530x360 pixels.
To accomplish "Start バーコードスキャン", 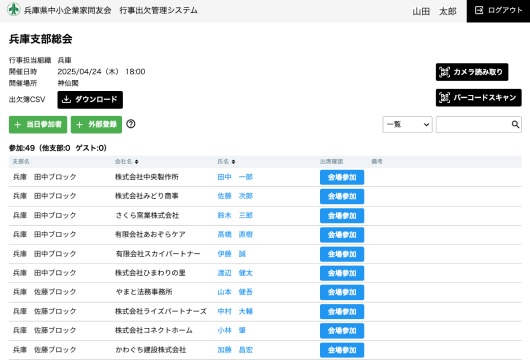I will pos(478,98).
